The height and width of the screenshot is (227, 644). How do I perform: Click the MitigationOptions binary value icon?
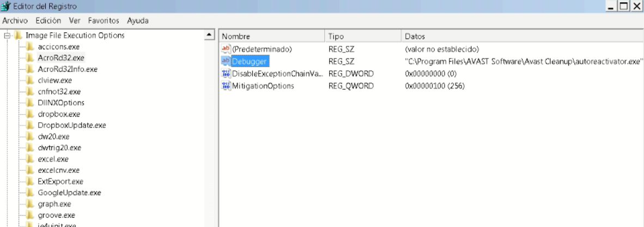click(x=226, y=86)
